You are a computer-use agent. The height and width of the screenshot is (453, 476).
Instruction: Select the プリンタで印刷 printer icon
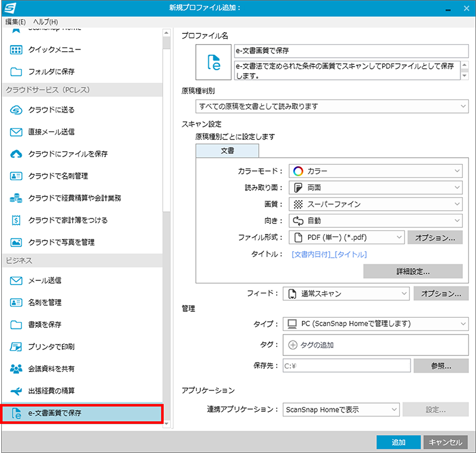tap(17, 346)
